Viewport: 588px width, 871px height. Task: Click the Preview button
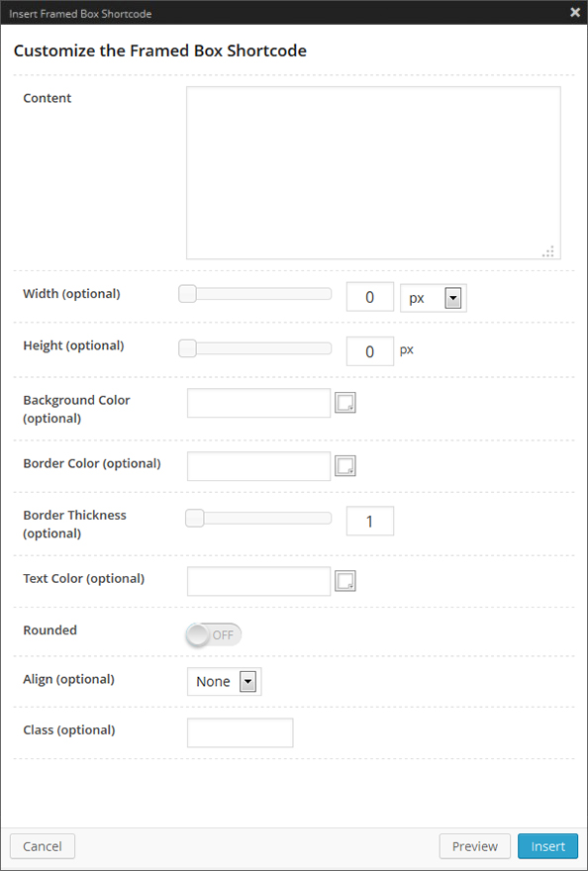coord(474,846)
